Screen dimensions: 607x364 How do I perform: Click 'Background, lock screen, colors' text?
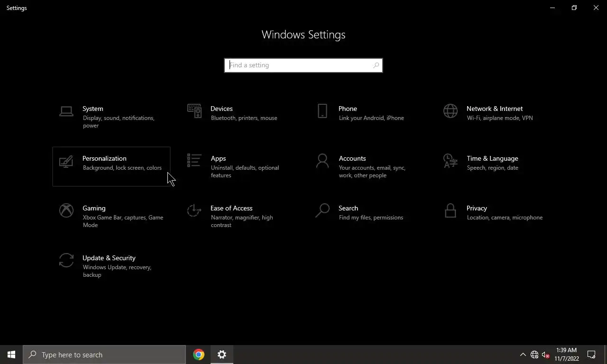click(x=122, y=168)
